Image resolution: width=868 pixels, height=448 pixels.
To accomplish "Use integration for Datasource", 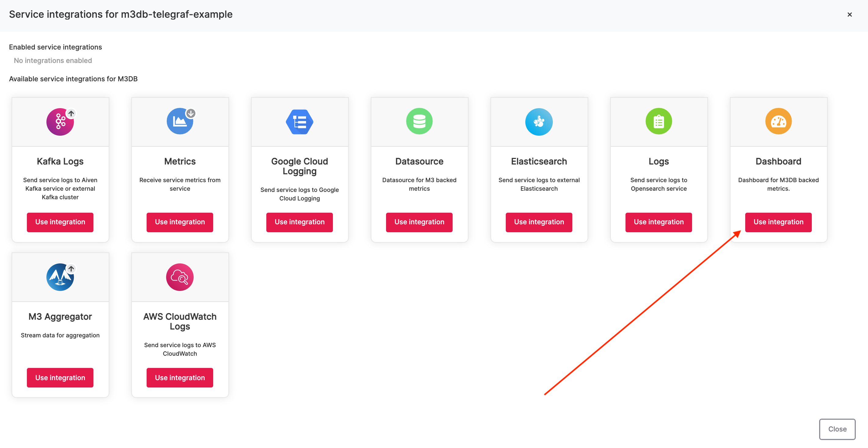I will click(419, 222).
